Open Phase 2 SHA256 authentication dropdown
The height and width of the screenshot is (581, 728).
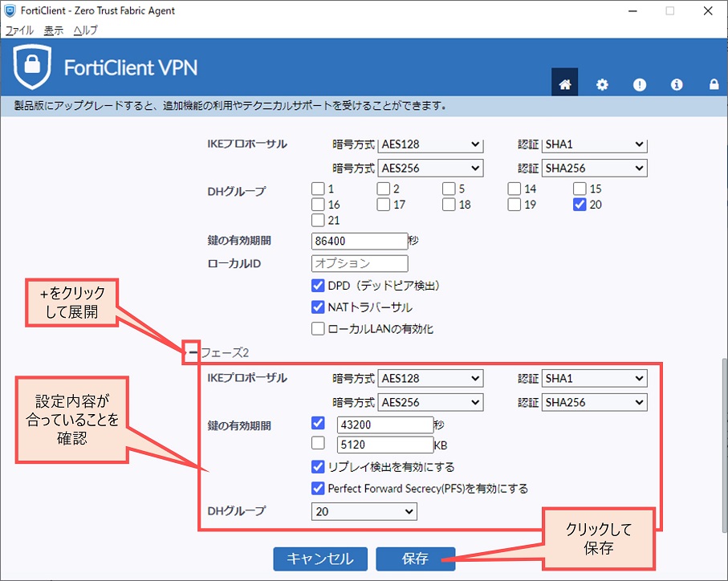point(594,403)
